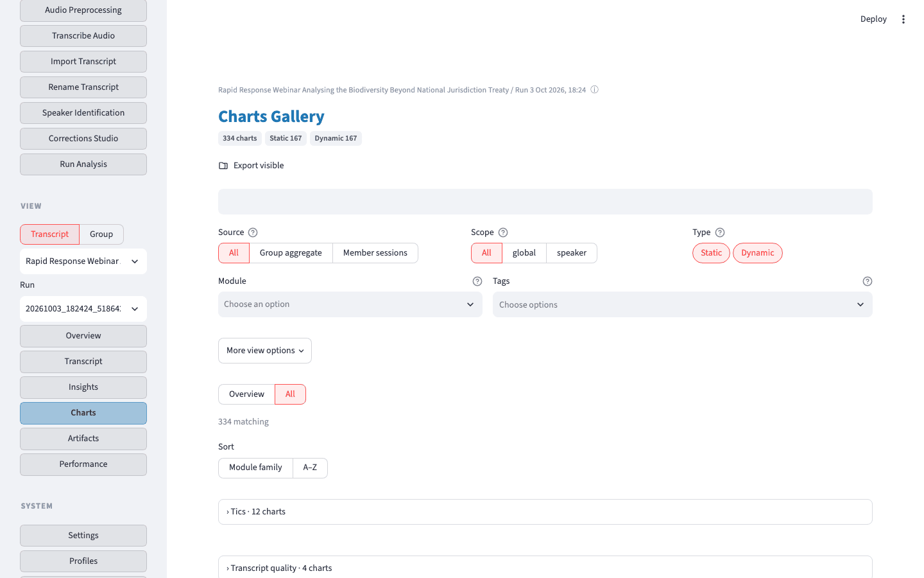Open the Rapid Response Webinar selector
Screen dimensions: 924x578
[x=83, y=261]
